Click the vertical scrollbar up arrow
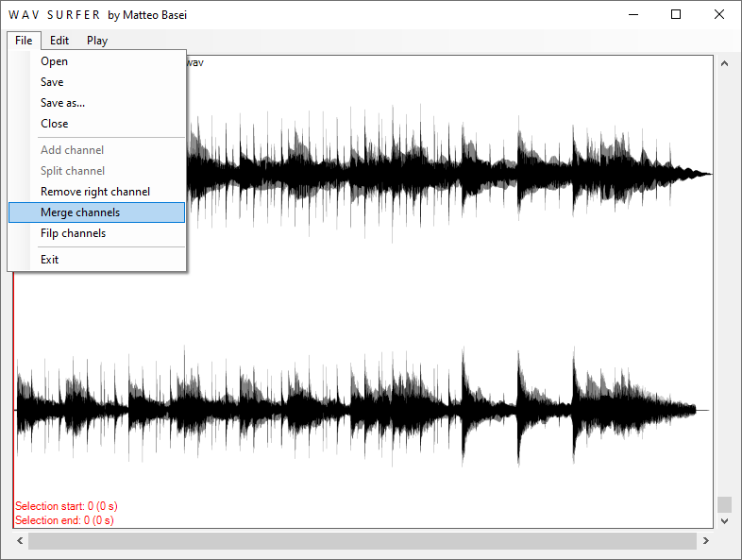The width and height of the screenshot is (742, 560). point(724,63)
